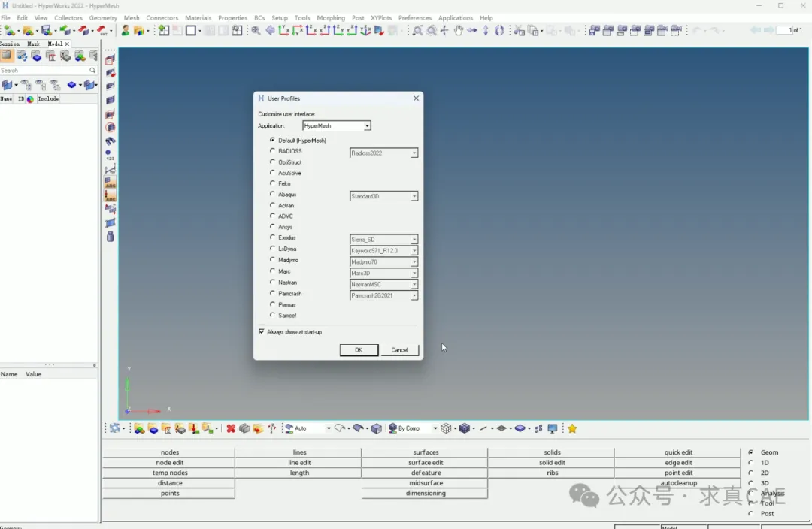Click the cylinder icon in side toolbar
This screenshot has width=812, height=529.
[111, 237]
